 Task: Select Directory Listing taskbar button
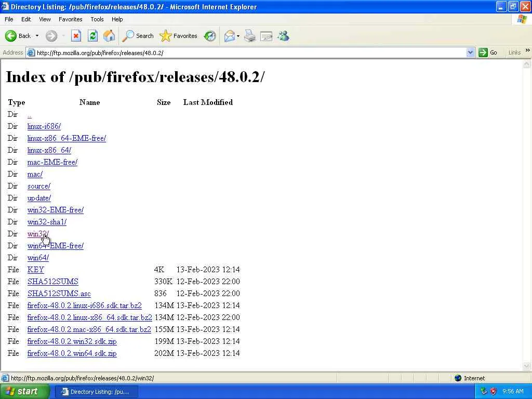pos(96,392)
